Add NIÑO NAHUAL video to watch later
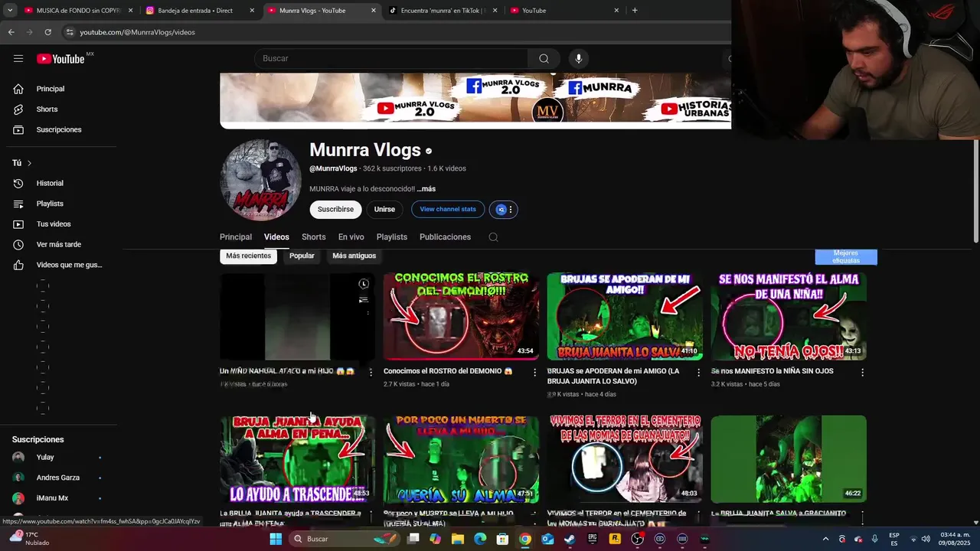This screenshot has width=980, height=551. point(364,284)
